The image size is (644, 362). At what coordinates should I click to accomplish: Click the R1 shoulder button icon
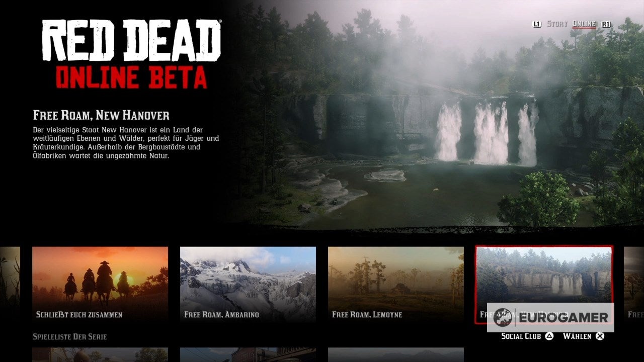pyautogui.click(x=605, y=23)
